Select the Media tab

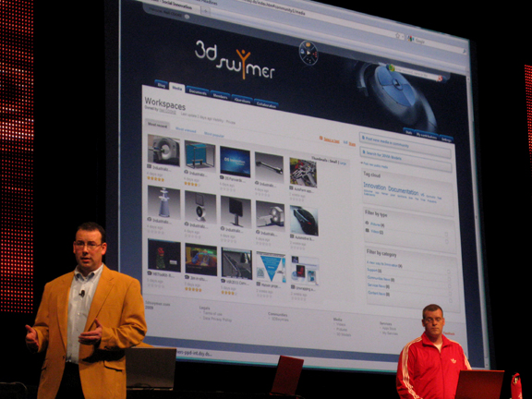176,88
